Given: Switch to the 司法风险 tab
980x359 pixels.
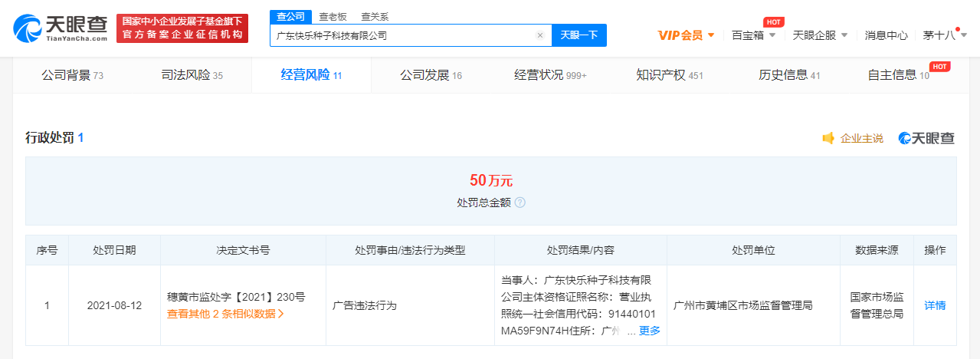Looking at the screenshot, I should (x=192, y=75).
